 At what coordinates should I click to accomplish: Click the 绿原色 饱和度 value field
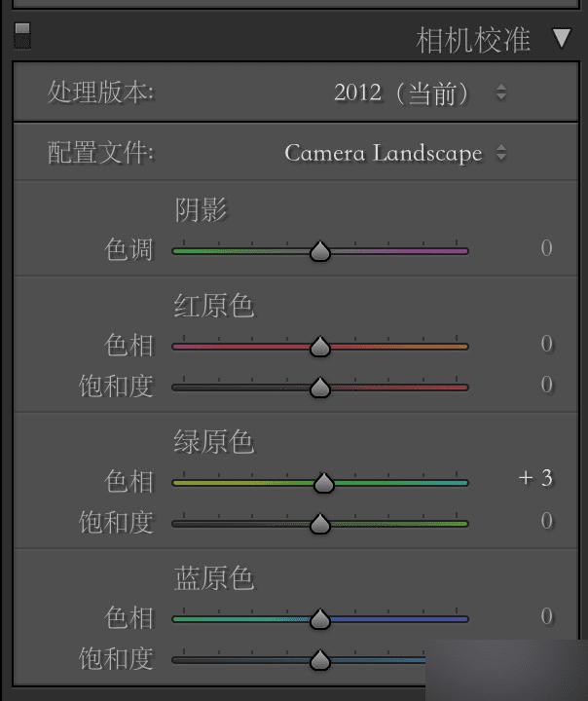click(x=546, y=521)
